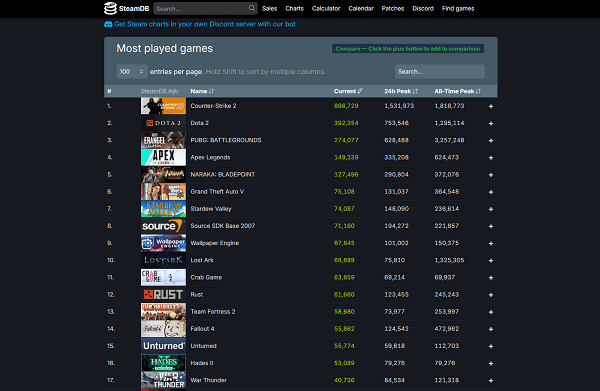Screen dimensions: 600x391
Task: Open the Crab Game name link
Action: click(206, 277)
